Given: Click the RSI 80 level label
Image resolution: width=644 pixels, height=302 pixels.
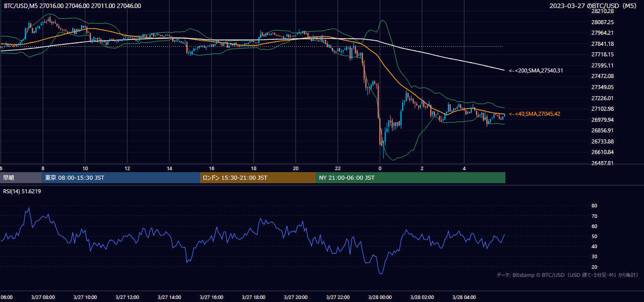Looking at the screenshot, I should point(594,206).
